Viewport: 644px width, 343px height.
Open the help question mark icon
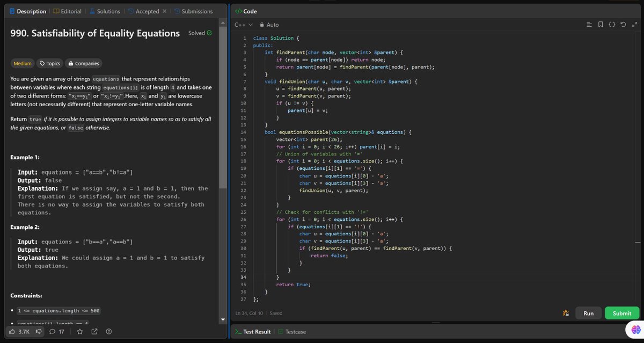(x=109, y=332)
